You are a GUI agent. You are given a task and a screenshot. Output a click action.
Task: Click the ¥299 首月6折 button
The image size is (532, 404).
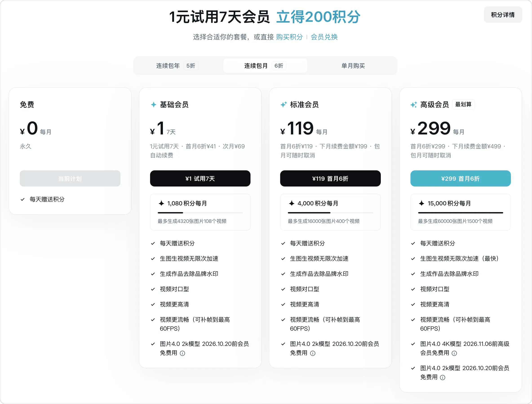coord(460,178)
